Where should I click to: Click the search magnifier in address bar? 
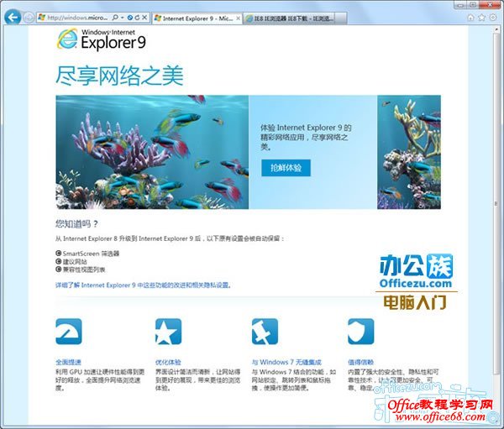click(x=115, y=18)
